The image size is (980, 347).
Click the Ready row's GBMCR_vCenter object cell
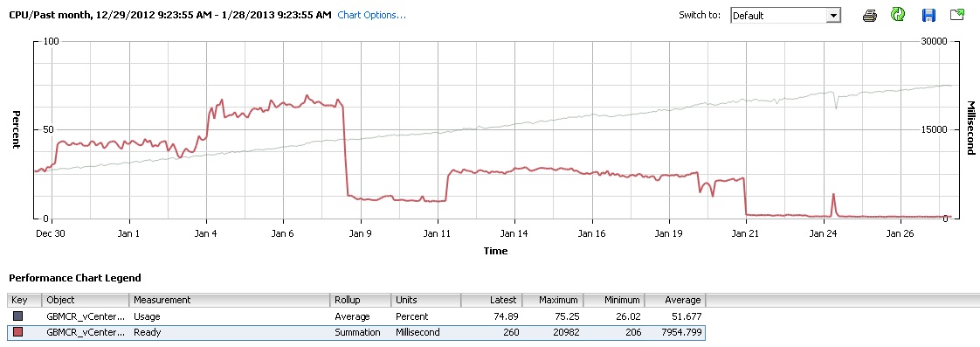click(x=85, y=333)
